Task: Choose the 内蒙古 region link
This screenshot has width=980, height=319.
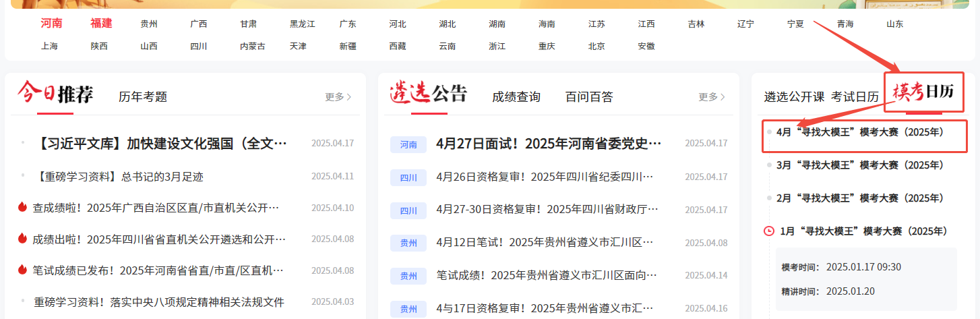Action: point(253,47)
